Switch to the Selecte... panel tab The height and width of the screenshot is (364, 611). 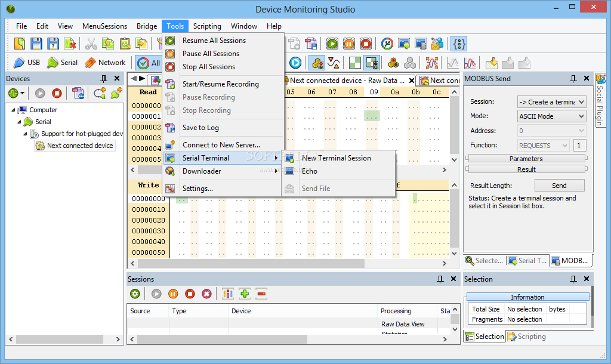click(x=484, y=261)
